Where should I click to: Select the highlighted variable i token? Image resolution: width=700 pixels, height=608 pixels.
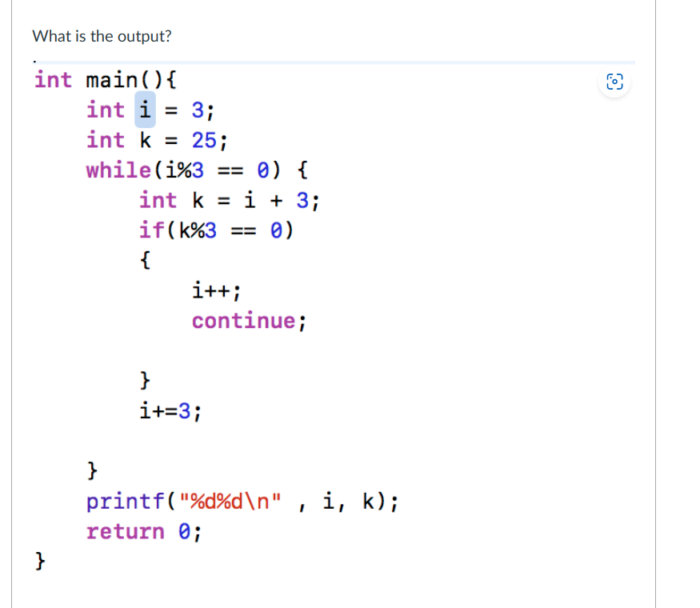143,110
